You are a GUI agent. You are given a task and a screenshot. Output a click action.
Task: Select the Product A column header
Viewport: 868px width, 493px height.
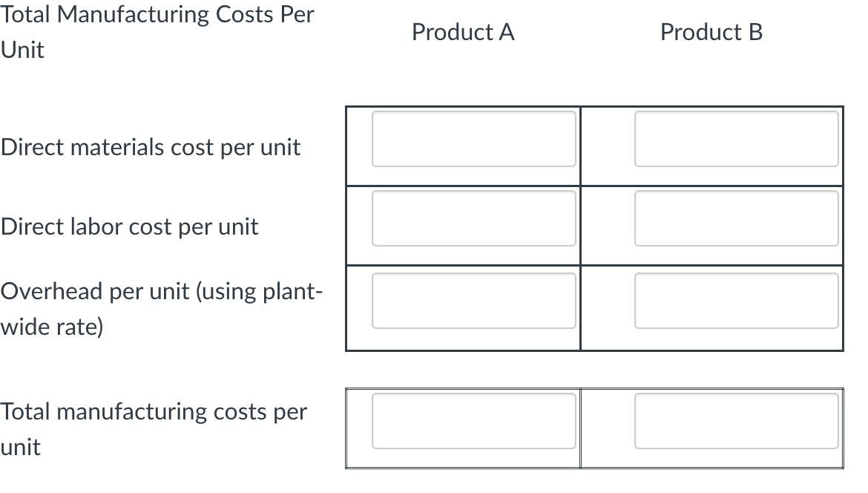point(462,32)
